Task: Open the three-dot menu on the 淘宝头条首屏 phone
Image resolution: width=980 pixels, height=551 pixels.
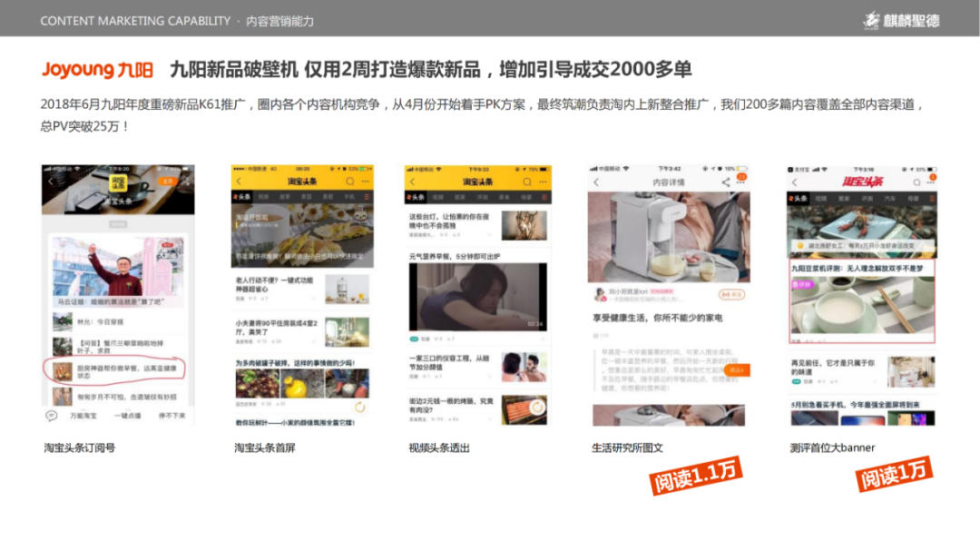Action: [366, 182]
